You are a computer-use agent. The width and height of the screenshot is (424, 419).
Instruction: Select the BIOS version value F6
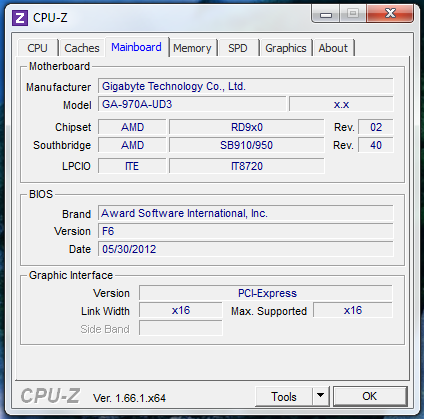(245, 231)
